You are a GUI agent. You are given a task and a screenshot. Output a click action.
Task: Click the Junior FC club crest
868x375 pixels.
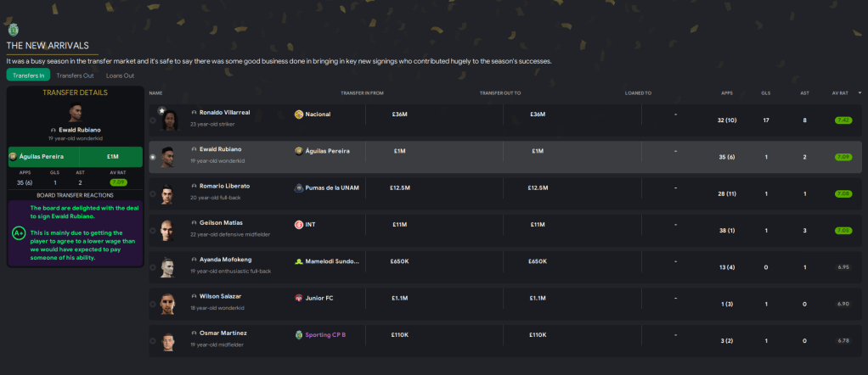(x=299, y=299)
